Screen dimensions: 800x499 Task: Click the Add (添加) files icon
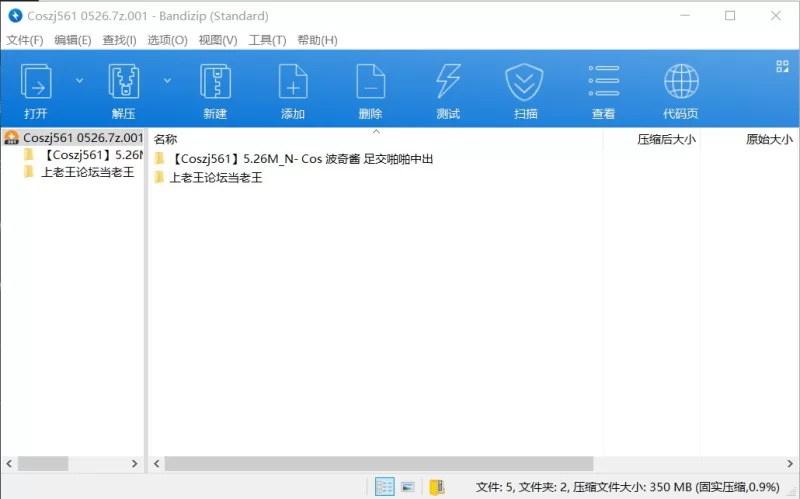293,82
